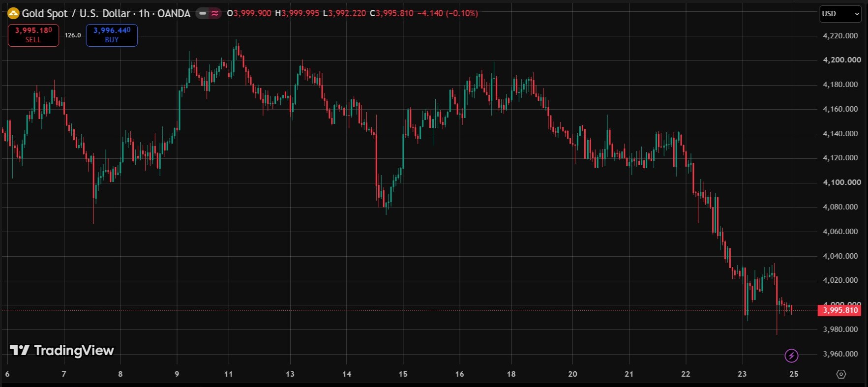Click the 4,160.000 price axis label
Image resolution: width=868 pixels, height=387 pixels.
pos(840,109)
